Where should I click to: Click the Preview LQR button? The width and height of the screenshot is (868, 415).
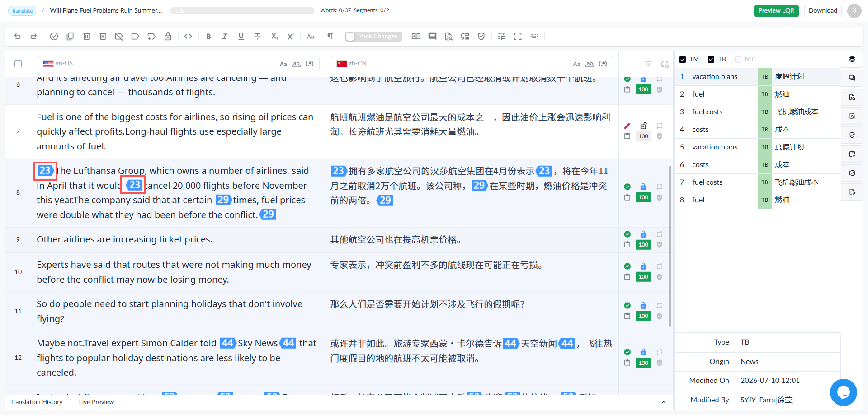(776, 11)
